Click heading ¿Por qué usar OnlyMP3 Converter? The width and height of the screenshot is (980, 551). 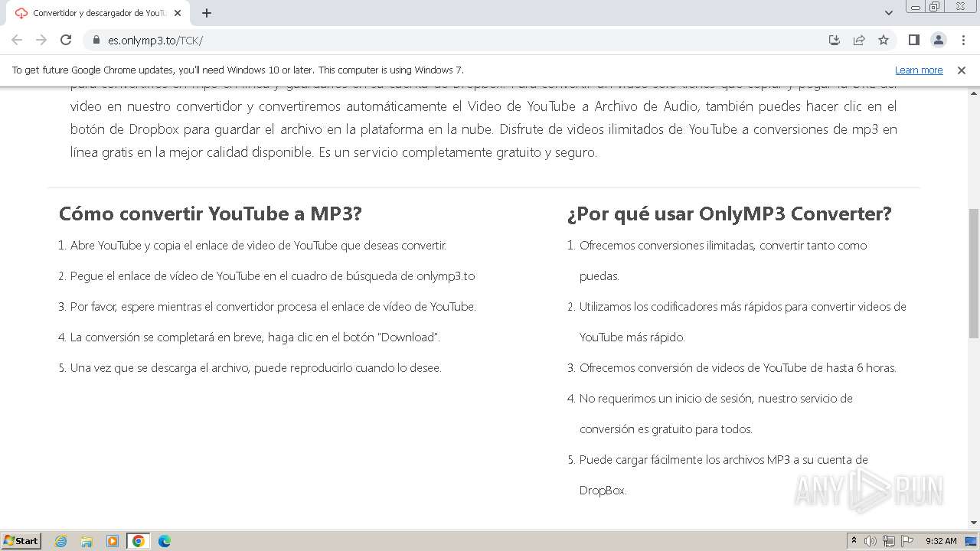click(x=730, y=214)
